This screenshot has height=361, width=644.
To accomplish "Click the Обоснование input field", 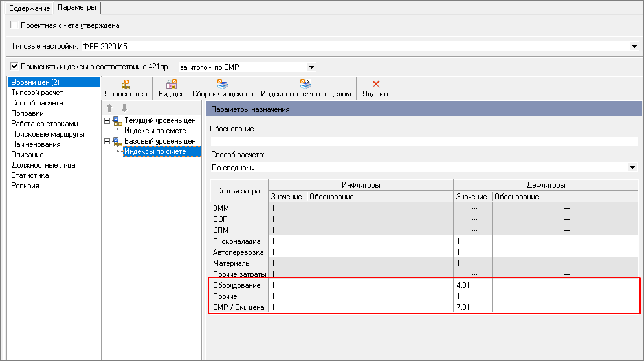I will 424,142.
